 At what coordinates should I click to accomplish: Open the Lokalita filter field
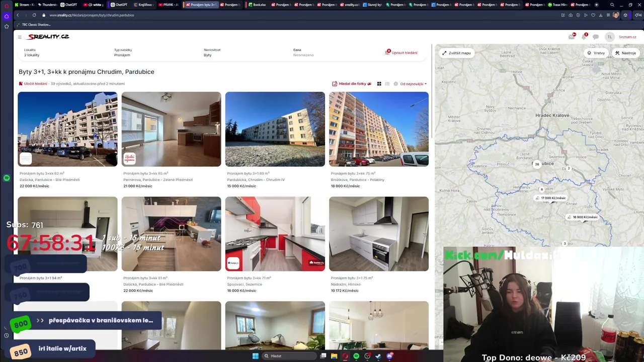63,52
